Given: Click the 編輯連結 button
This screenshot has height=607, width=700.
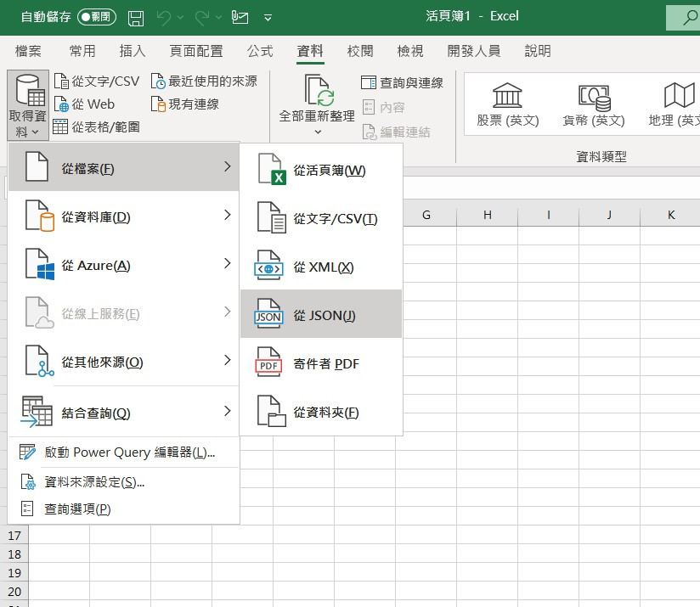Looking at the screenshot, I should click(x=396, y=132).
